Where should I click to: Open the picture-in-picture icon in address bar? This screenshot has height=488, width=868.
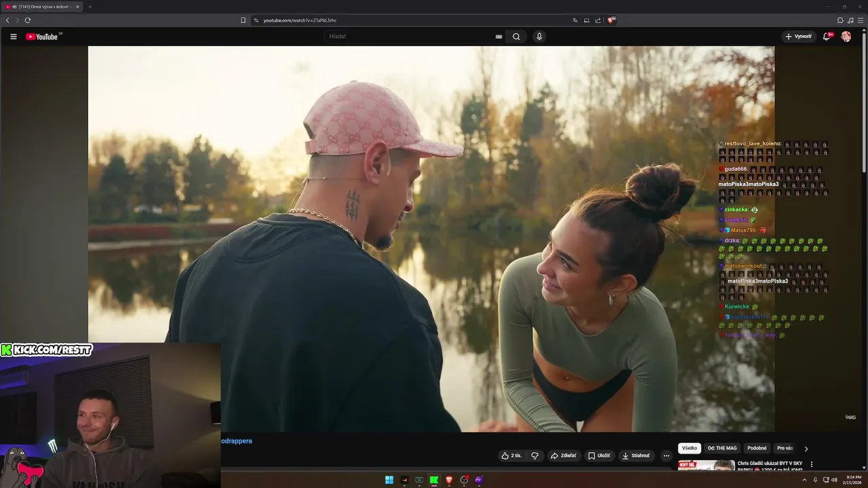pyautogui.click(x=587, y=20)
